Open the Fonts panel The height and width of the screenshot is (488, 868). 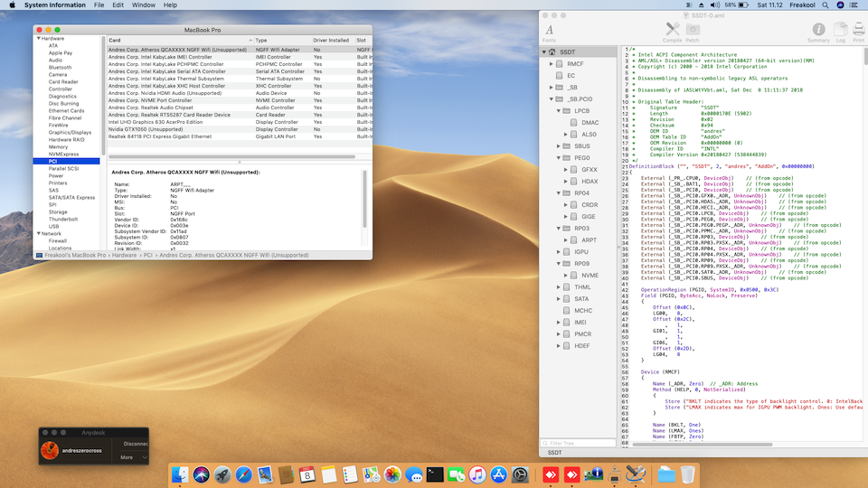click(x=549, y=32)
